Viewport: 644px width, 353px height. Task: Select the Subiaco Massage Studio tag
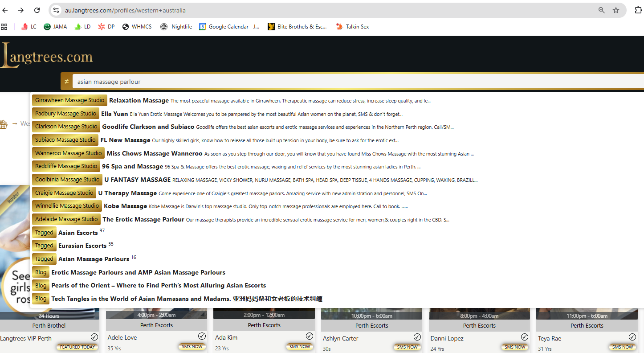coord(65,140)
